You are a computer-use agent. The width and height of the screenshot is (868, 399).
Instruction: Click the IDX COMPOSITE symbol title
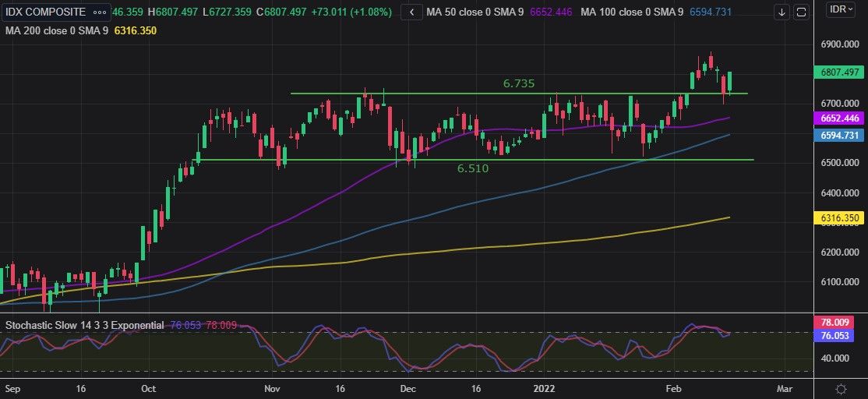pos(45,12)
